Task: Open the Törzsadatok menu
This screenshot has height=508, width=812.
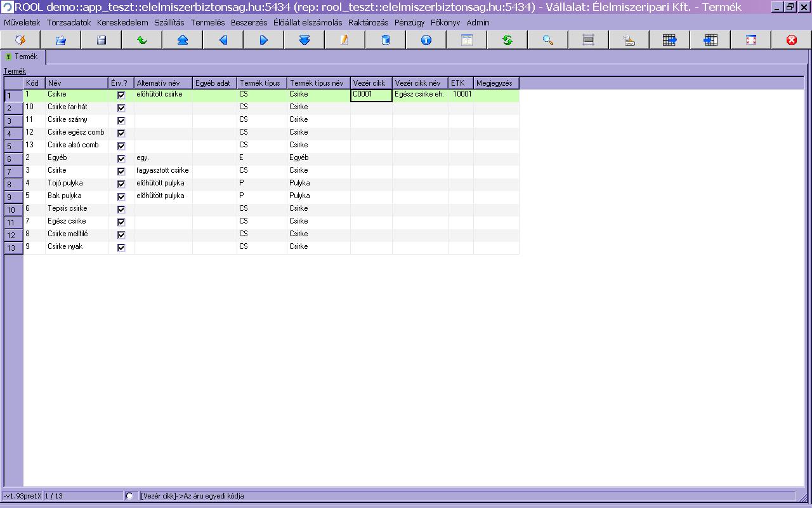Action: [x=69, y=22]
